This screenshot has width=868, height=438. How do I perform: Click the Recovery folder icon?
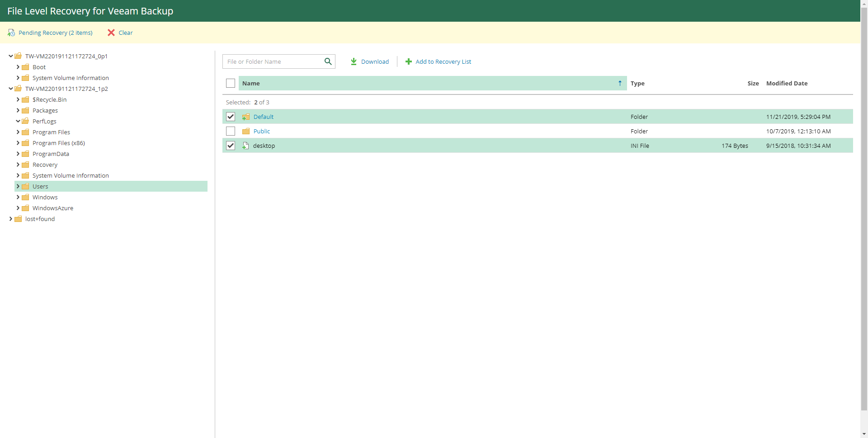[25, 165]
